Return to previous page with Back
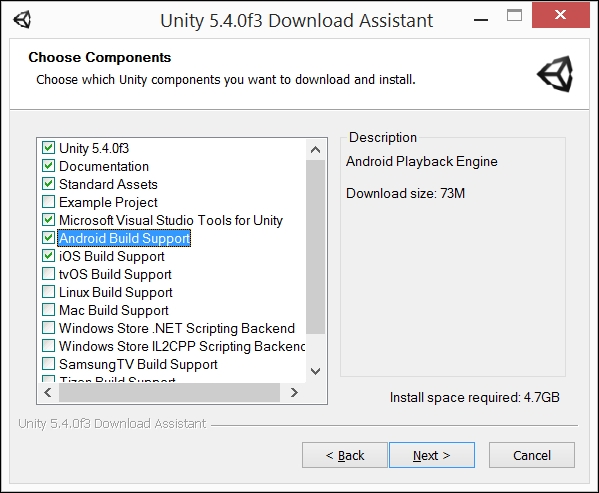Viewport: 599px width, 493px height. (345, 455)
